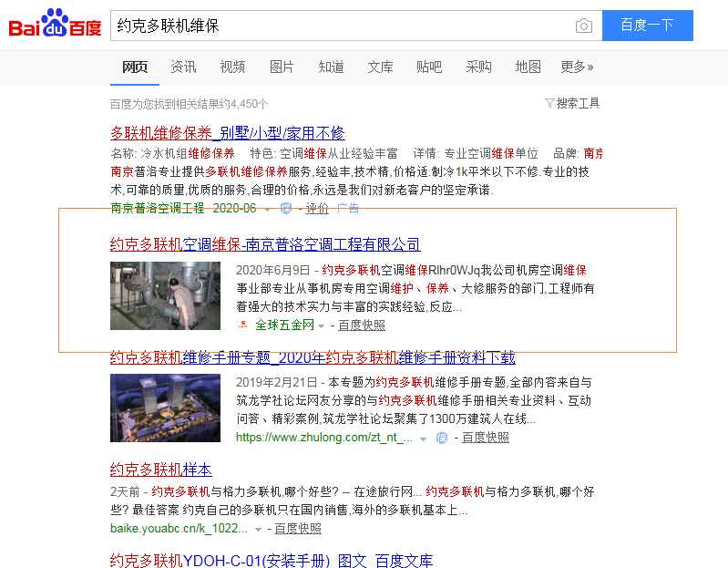Viewport: 728px width, 568px height.
Task: Open 百度快照 for 全球五金网 result
Action: click(361, 325)
